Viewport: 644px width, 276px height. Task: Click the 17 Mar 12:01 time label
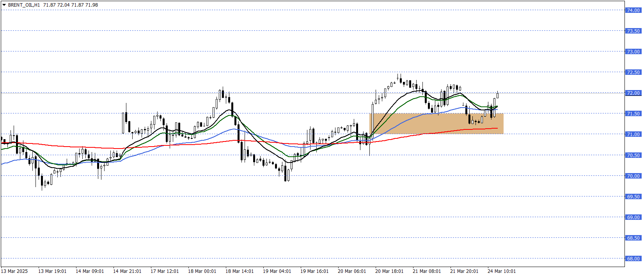point(165,271)
